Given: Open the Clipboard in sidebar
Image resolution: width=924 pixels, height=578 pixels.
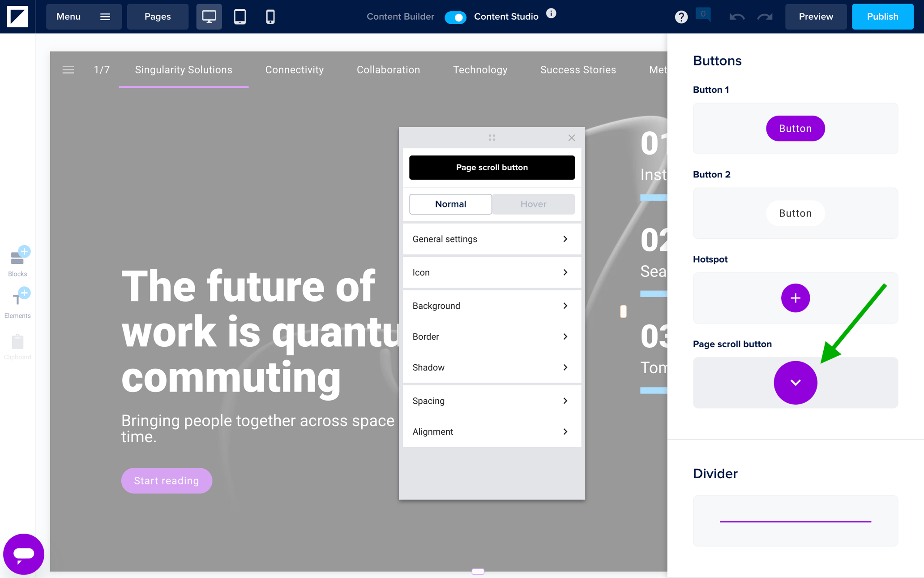Looking at the screenshot, I should pos(18,347).
